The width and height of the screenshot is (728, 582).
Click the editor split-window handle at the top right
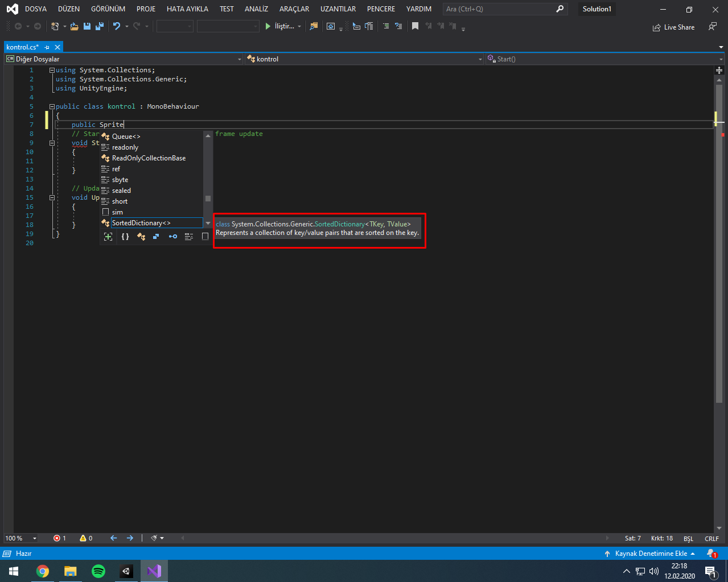[719, 70]
